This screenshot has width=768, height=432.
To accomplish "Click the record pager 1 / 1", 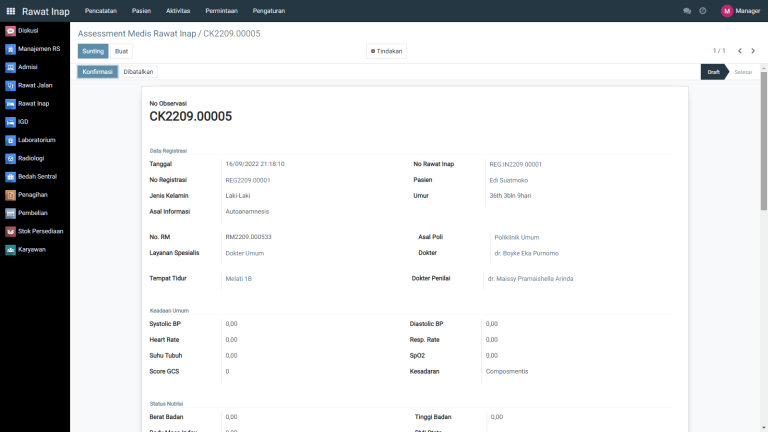I will pos(719,51).
